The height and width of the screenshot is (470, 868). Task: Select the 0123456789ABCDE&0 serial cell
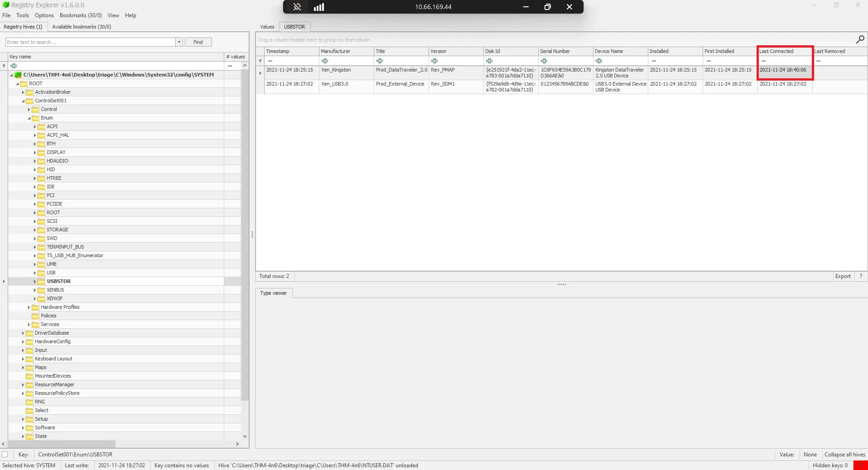coord(565,87)
